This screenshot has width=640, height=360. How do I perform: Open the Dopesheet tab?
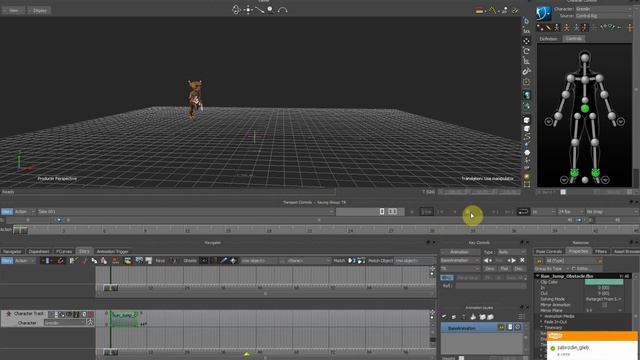[39, 251]
